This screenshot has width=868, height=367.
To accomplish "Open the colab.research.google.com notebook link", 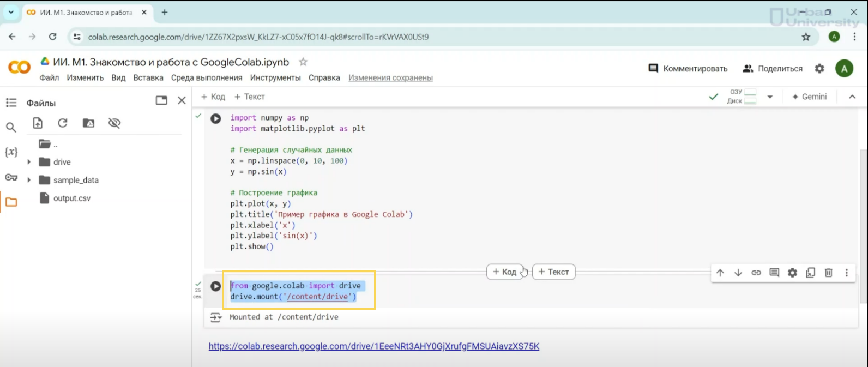I will tap(373, 346).
